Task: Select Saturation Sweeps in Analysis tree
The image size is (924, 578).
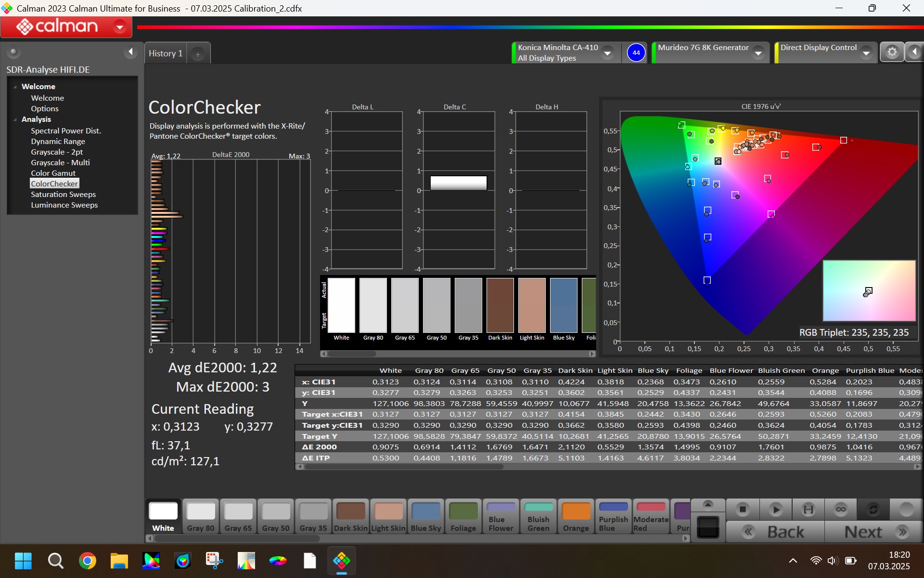Action: [63, 194]
